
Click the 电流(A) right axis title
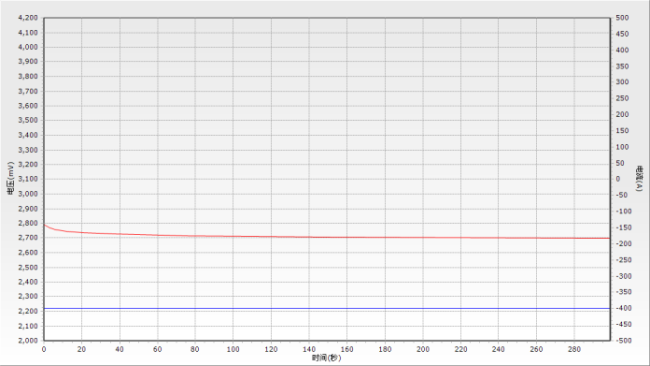[x=640, y=179]
